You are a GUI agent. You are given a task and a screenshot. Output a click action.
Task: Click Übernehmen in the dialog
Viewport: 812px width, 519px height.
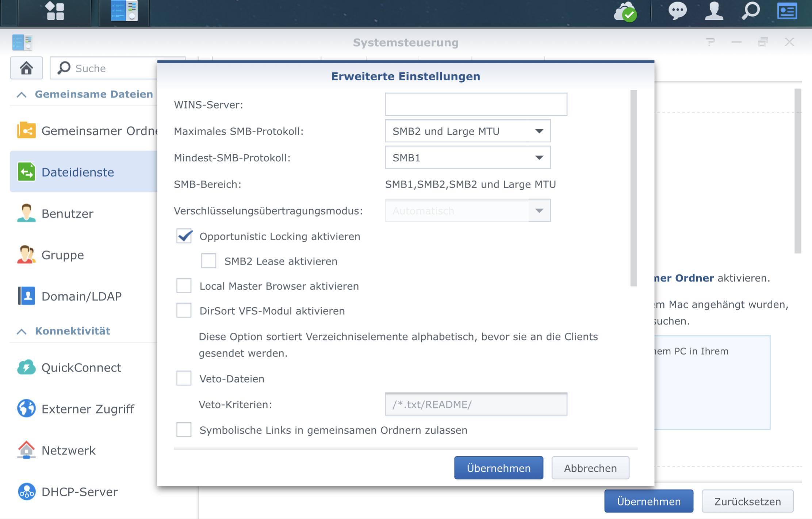pyautogui.click(x=498, y=468)
